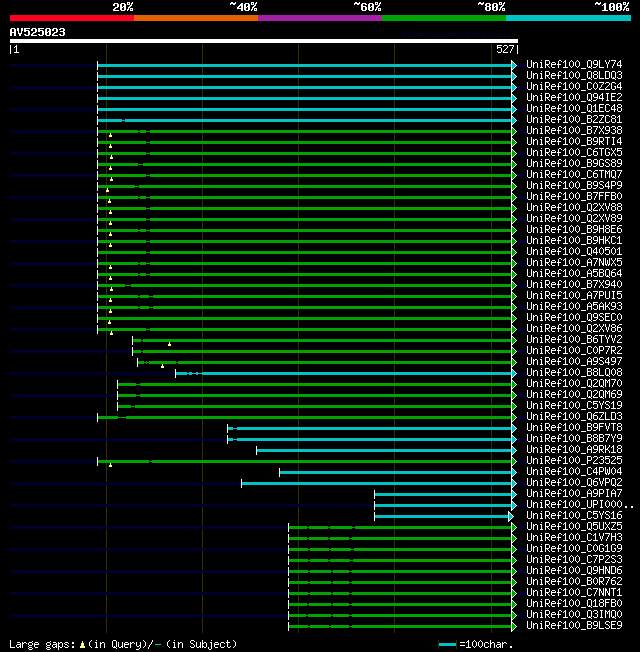Click the arrowhead ending the UniRef100_B8LQ08 bar
The image size is (640, 652).
(514, 373)
